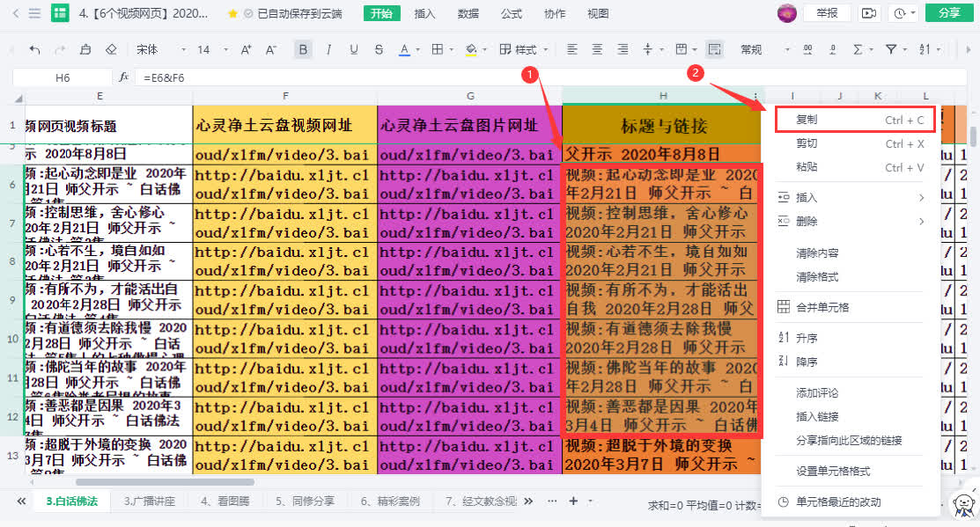Open fill color dropdown arrow
The image size is (980, 527).
(484, 49)
